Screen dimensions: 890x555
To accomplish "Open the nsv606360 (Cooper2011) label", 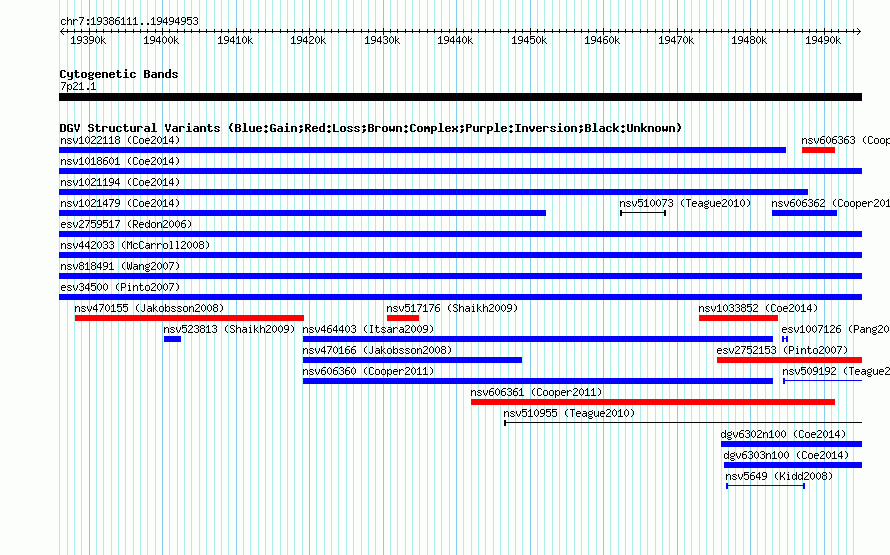I will pos(368,371).
